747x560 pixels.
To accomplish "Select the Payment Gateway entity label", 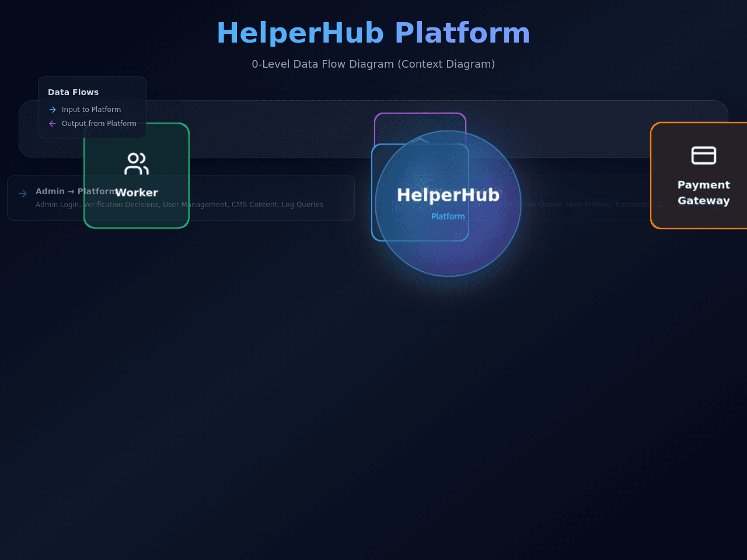I will [x=704, y=192].
